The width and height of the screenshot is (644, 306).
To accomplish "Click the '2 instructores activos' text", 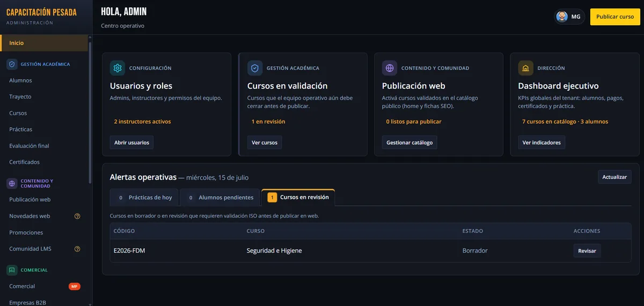I will point(142,122).
